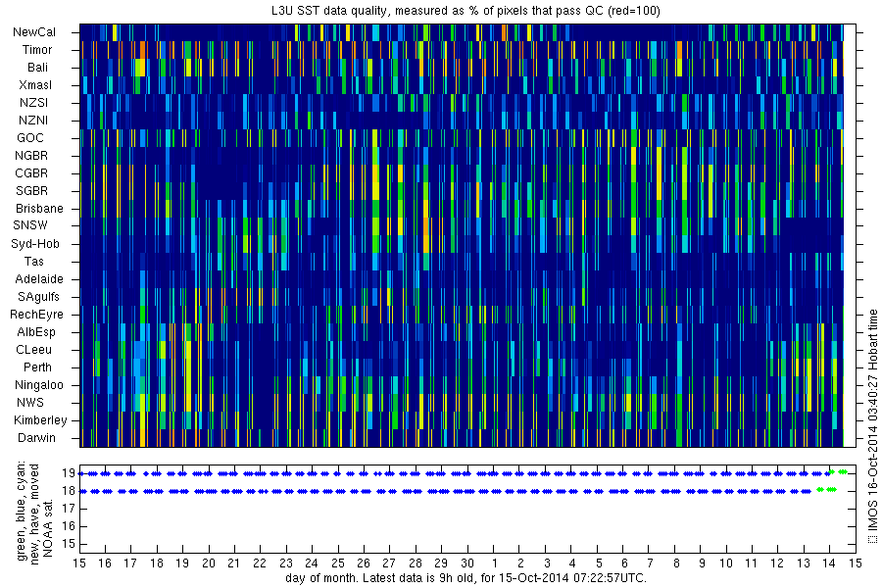The width and height of the screenshot is (882, 588).
Task: Click day 6 on the bottom axis
Action: 624,563
